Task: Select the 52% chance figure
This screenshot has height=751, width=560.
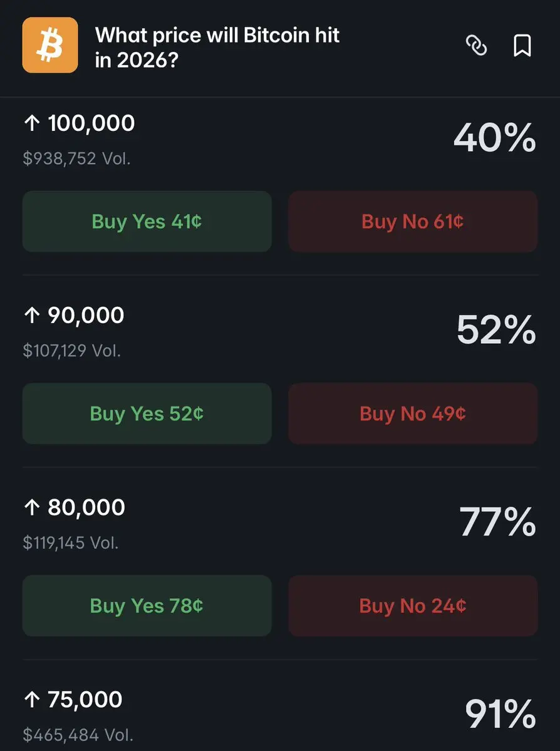Action: coord(495,329)
